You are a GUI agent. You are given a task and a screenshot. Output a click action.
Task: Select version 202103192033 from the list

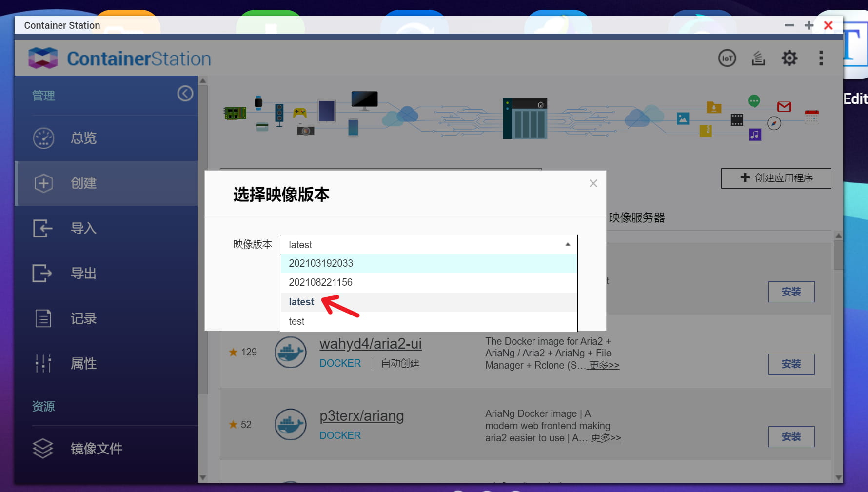click(x=320, y=263)
